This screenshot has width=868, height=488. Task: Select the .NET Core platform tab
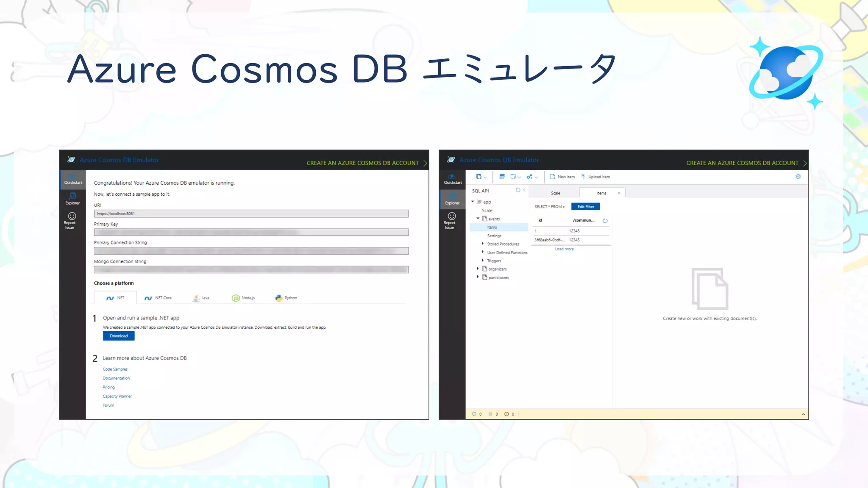click(x=158, y=298)
